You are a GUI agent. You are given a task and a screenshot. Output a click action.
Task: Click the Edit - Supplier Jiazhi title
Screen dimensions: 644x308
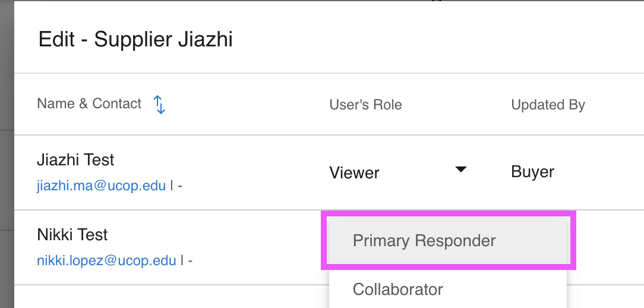point(135,40)
